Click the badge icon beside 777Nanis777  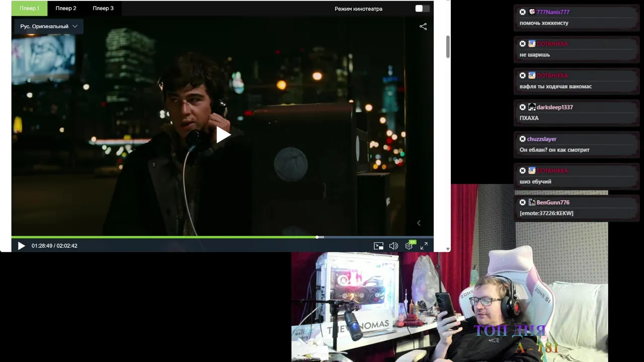click(532, 12)
